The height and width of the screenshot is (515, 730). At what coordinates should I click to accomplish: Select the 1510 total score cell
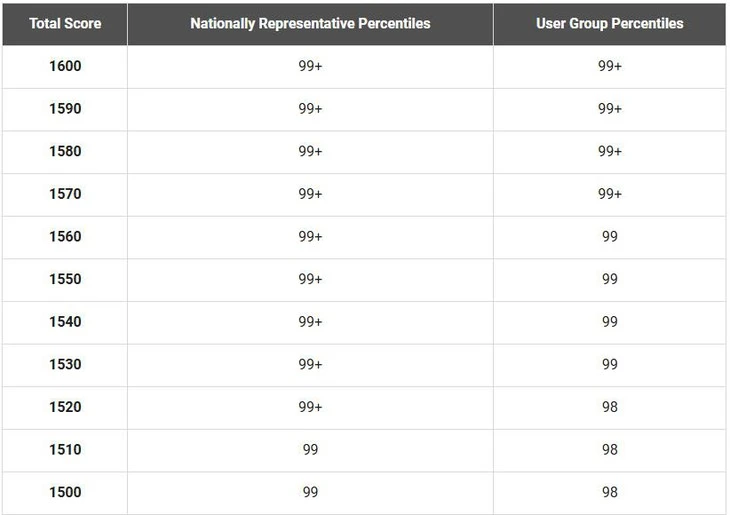65,449
